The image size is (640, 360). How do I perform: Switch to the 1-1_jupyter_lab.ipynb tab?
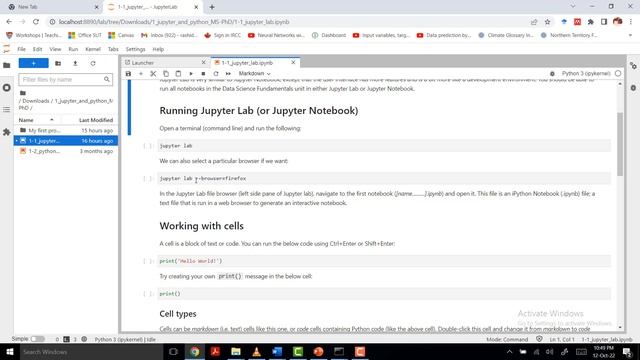247,62
